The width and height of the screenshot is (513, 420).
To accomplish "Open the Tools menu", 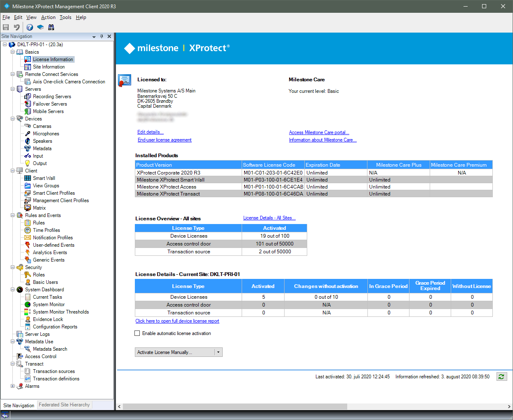I will click(66, 17).
